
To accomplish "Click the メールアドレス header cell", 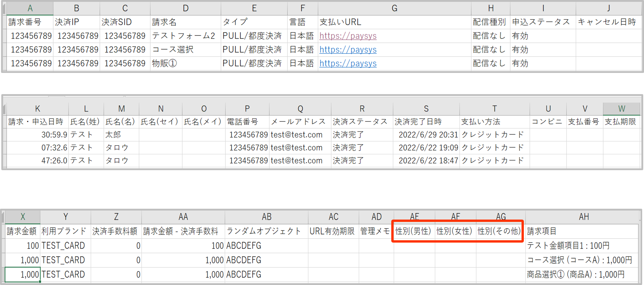I will coord(298,122).
